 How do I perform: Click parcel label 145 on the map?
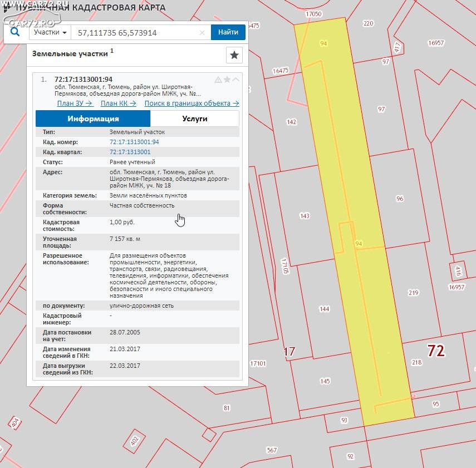pos(325,381)
